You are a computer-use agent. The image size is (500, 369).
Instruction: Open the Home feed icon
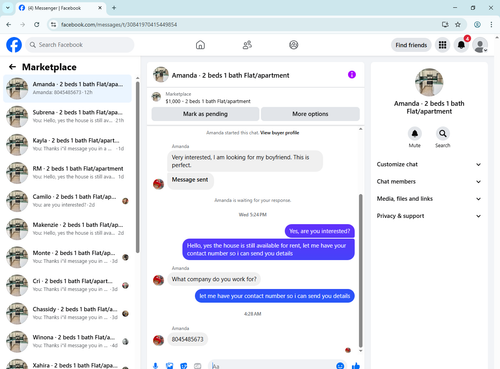click(x=200, y=45)
